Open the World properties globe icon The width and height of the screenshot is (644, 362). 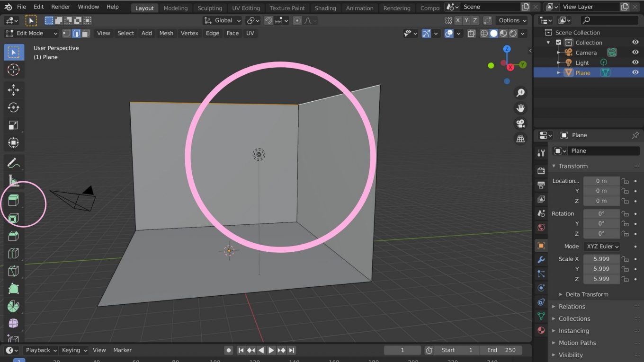tap(540, 228)
